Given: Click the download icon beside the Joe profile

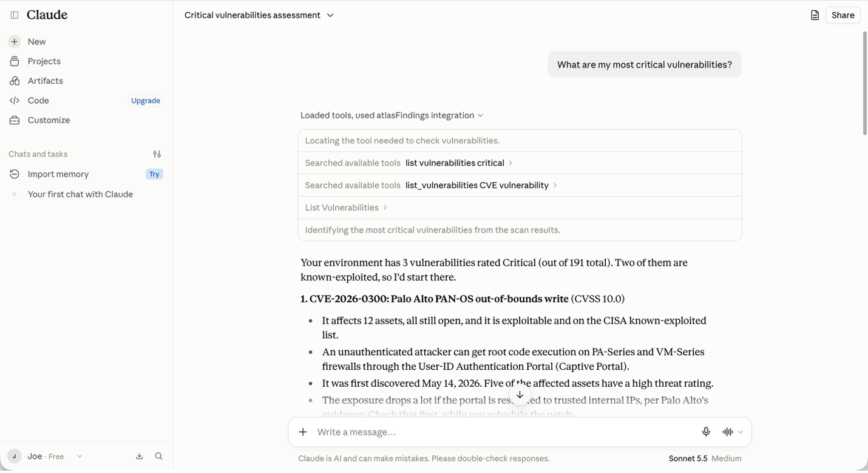Looking at the screenshot, I should (x=140, y=456).
